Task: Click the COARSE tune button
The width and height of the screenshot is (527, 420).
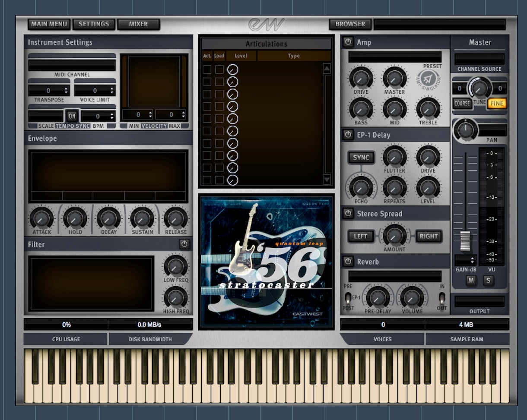Action: coord(462,104)
